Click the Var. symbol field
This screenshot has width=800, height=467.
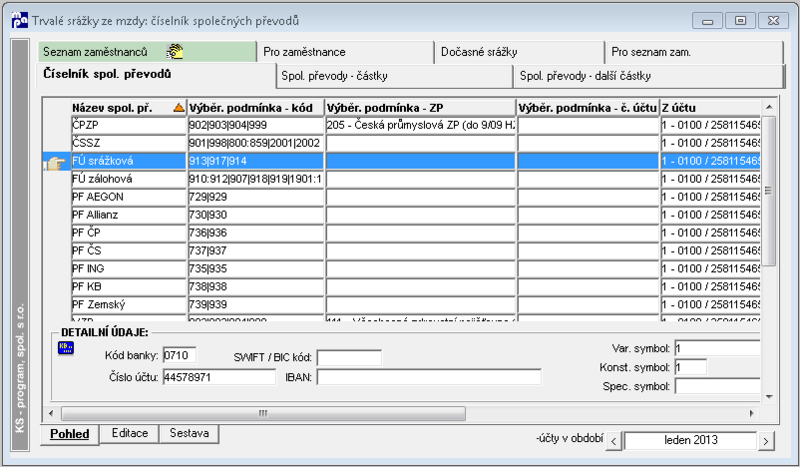pyautogui.click(x=717, y=348)
